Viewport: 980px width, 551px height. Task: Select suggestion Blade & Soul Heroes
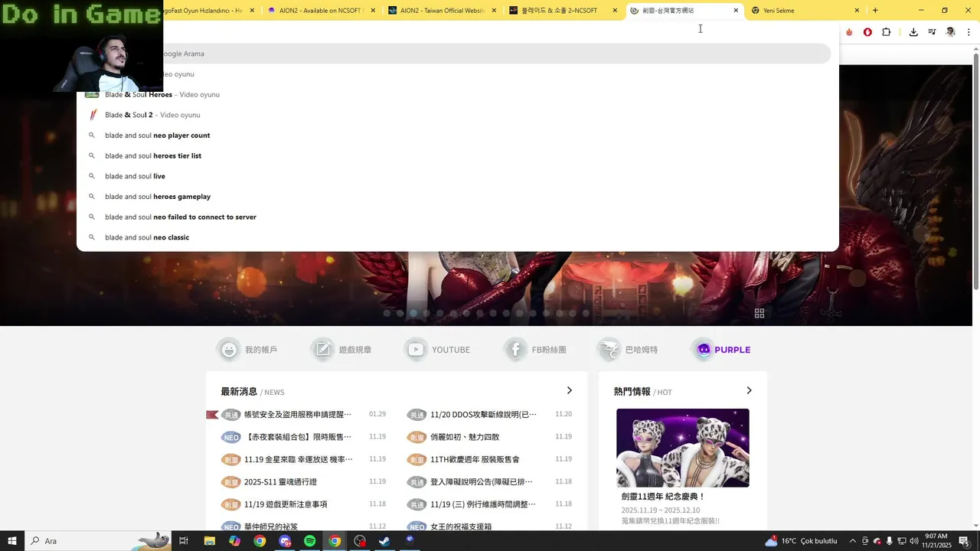point(458,94)
